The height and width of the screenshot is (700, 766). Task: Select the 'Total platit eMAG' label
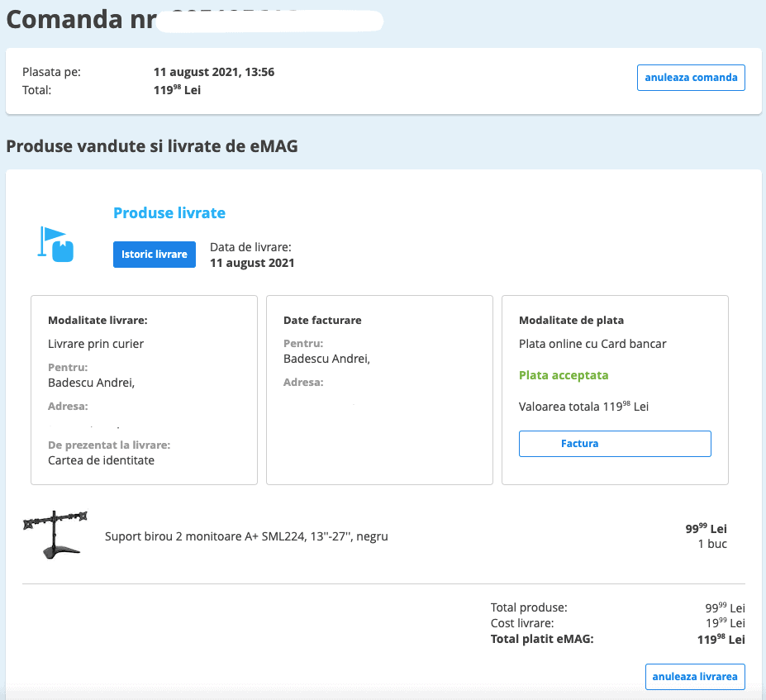[542, 639]
